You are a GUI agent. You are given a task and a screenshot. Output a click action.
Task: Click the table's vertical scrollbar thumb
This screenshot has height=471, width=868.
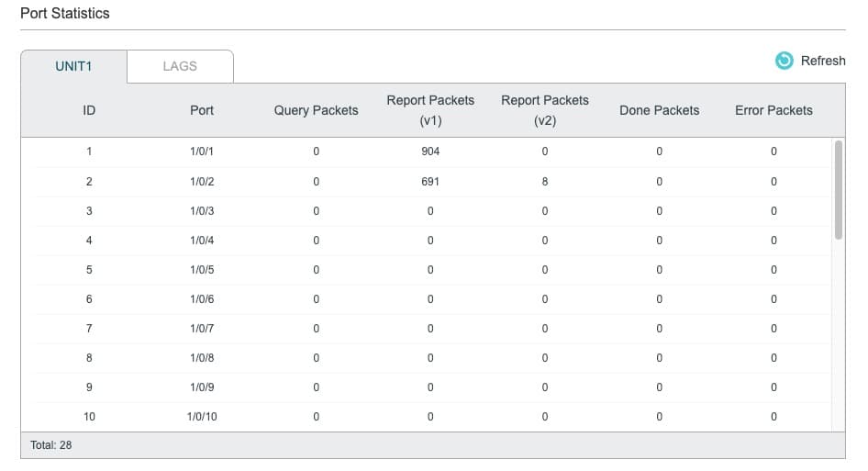(x=838, y=190)
